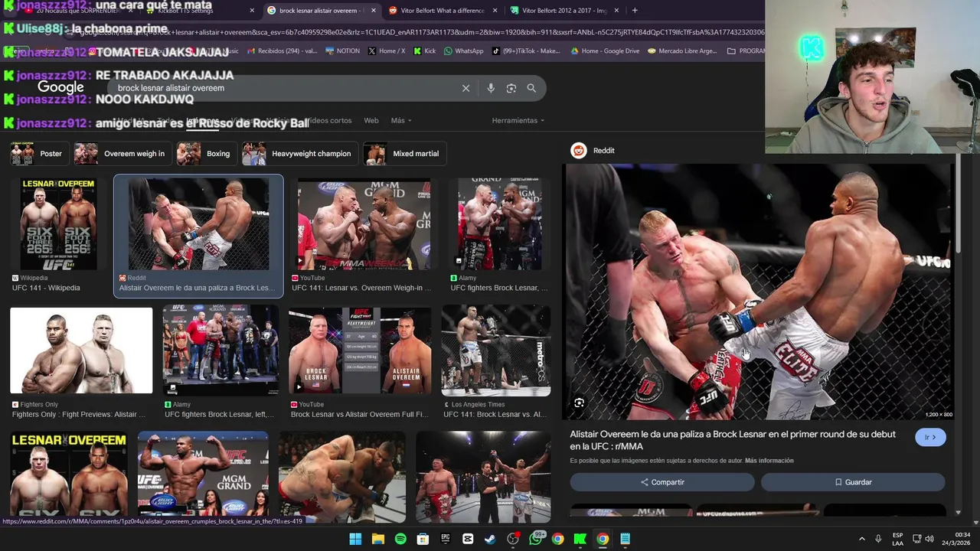Click the magnifier search button

531,88
